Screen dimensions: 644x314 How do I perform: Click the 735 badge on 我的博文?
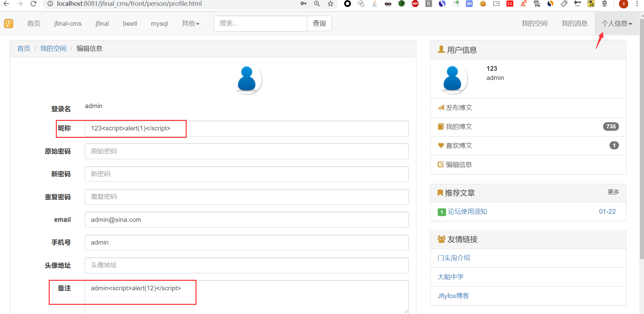click(611, 127)
